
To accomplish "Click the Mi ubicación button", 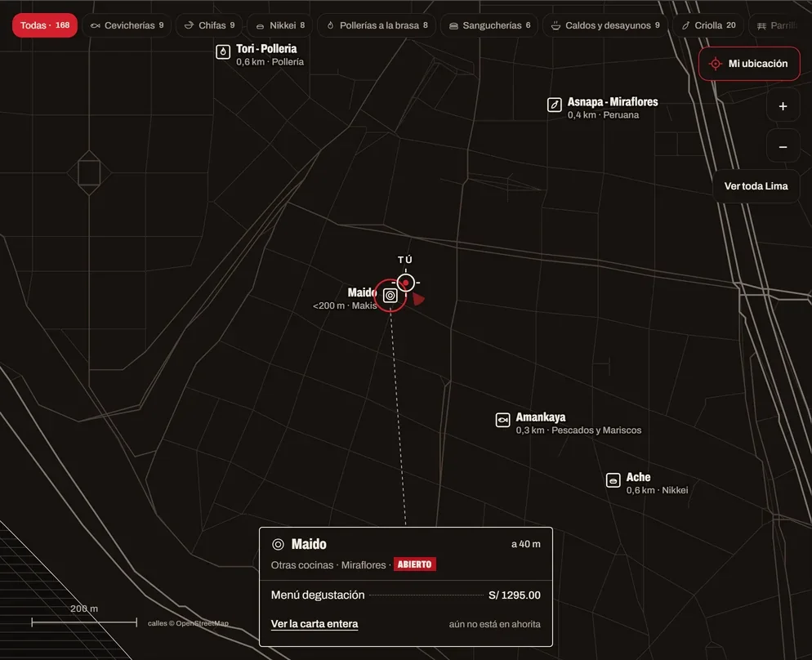I will coord(749,64).
